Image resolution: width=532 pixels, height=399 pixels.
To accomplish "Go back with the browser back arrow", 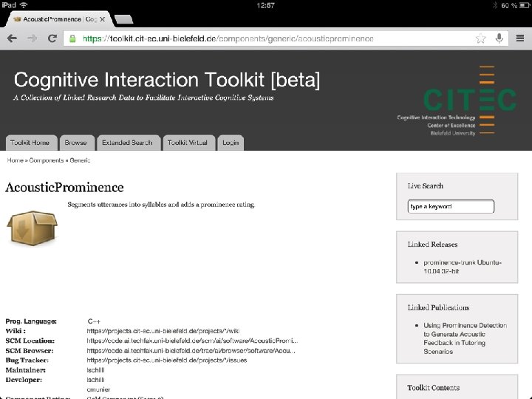I will pyautogui.click(x=12, y=38).
